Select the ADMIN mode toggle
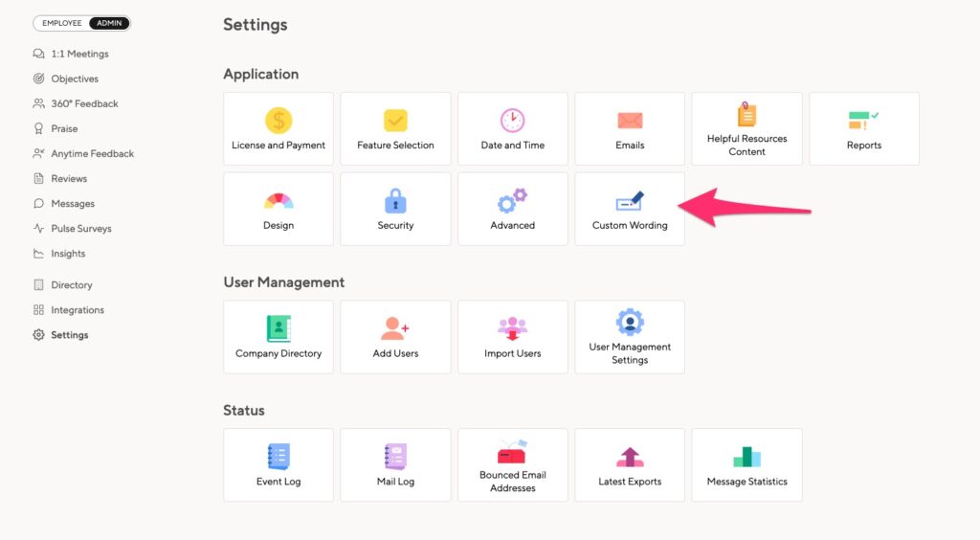 (109, 23)
